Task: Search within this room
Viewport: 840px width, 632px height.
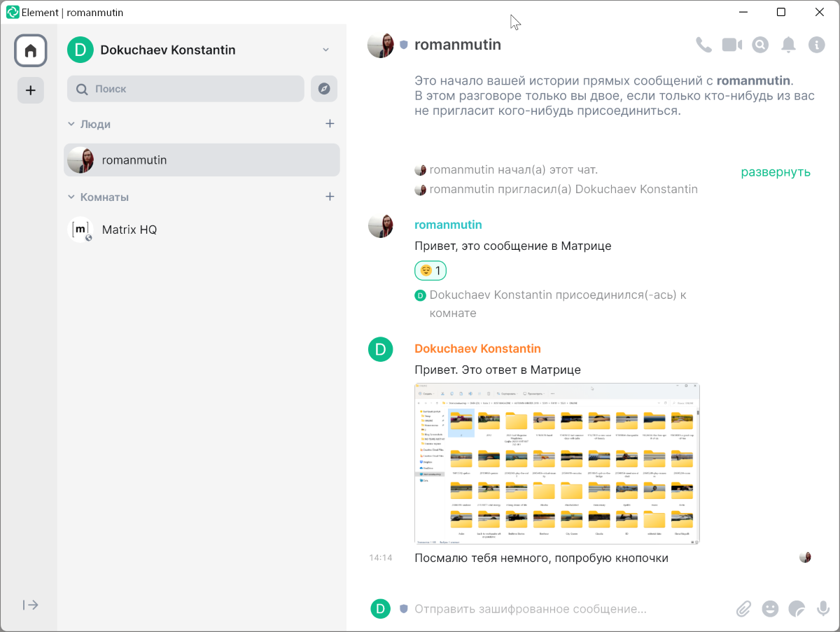Action: pyautogui.click(x=760, y=45)
